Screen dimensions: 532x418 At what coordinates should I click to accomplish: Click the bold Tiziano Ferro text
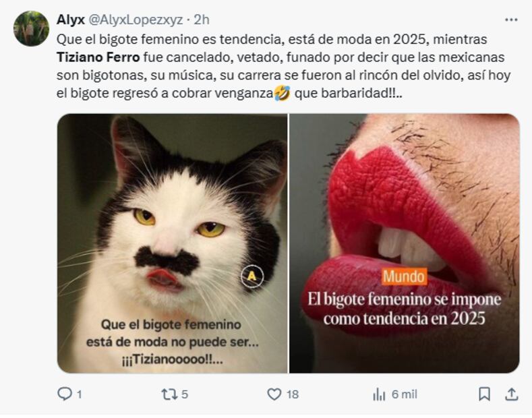pyautogui.click(x=98, y=57)
